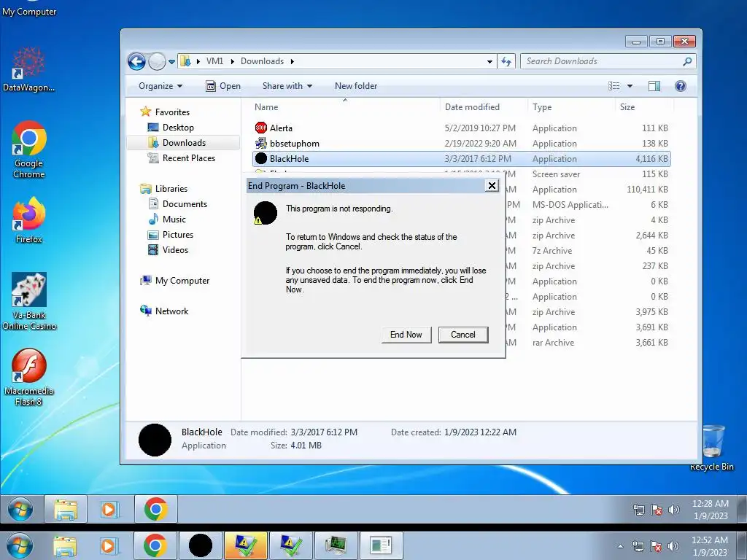
Task: Open recent pages arrow beside Forward button
Action: point(171,61)
